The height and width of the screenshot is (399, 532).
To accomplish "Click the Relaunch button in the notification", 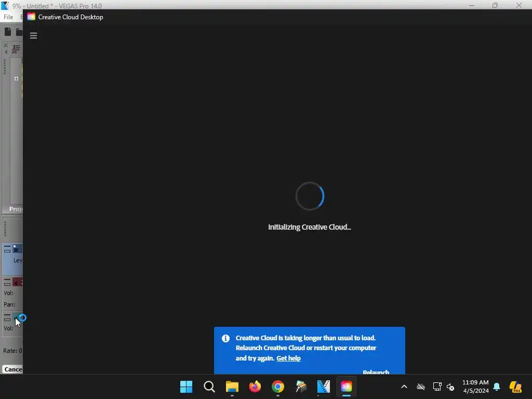I will coord(376,372).
